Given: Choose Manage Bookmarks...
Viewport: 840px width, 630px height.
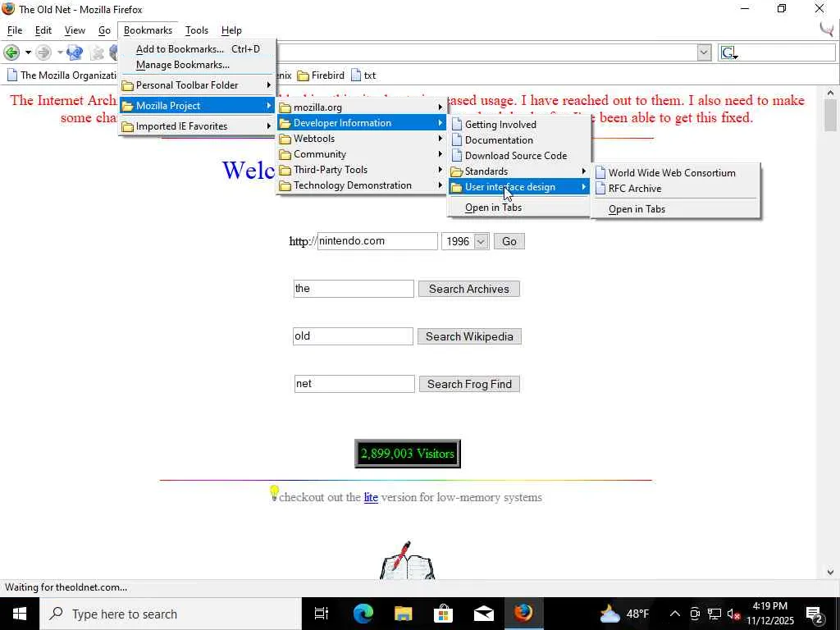Looking at the screenshot, I should point(197,65).
